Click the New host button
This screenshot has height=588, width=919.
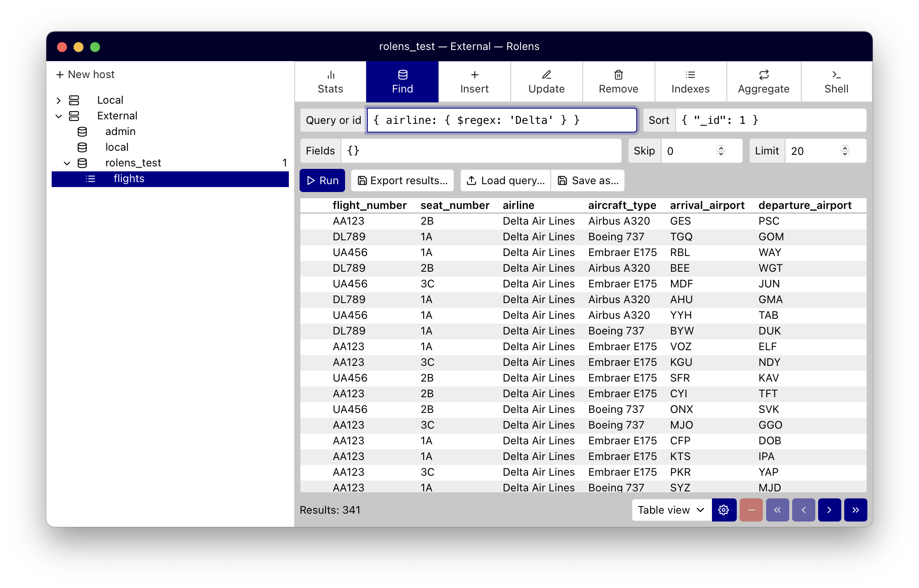(85, 74)
